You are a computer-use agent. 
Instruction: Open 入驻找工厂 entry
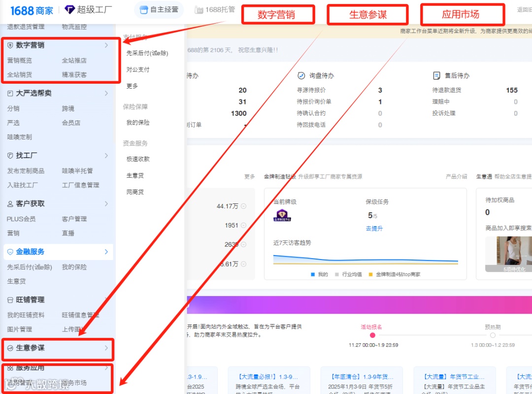tap(23, 185)
